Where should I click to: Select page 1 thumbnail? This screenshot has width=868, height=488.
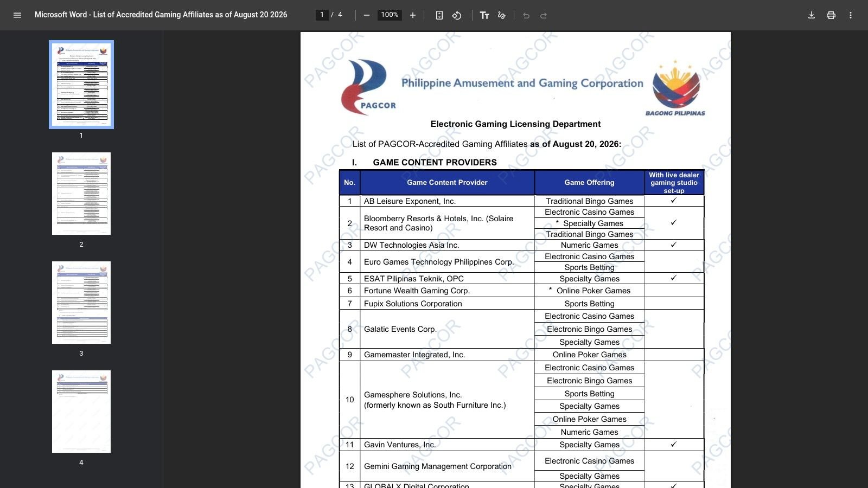(x=81, y=85)
